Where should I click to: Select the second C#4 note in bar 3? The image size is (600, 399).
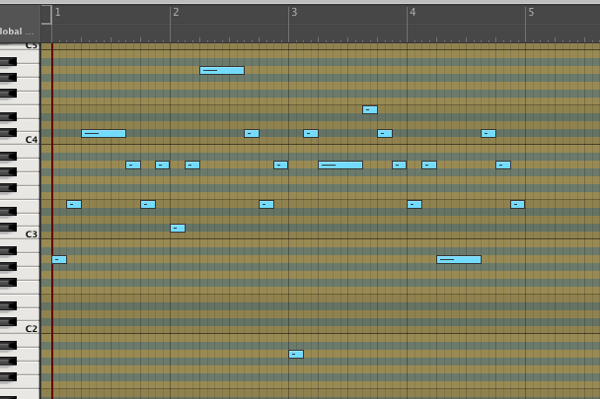(x=385, y=134)
